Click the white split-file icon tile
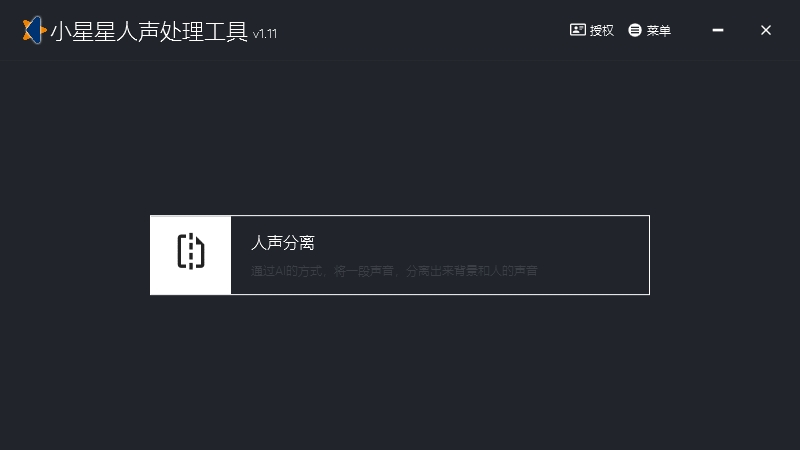This screenshot has height=450, width=800. point(191,255)
